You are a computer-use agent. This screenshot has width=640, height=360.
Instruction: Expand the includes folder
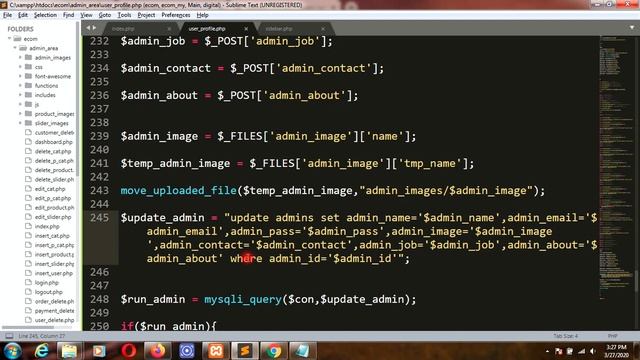coord(20,95)
